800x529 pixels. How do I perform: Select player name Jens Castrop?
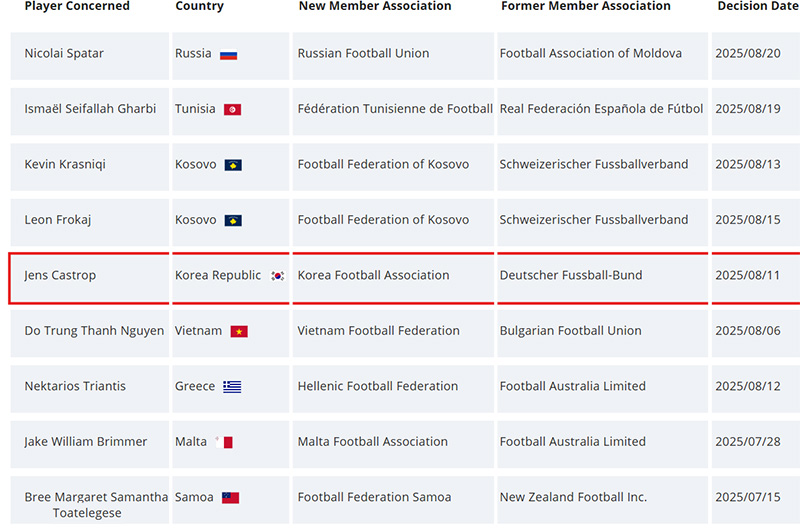coord(60,275)
